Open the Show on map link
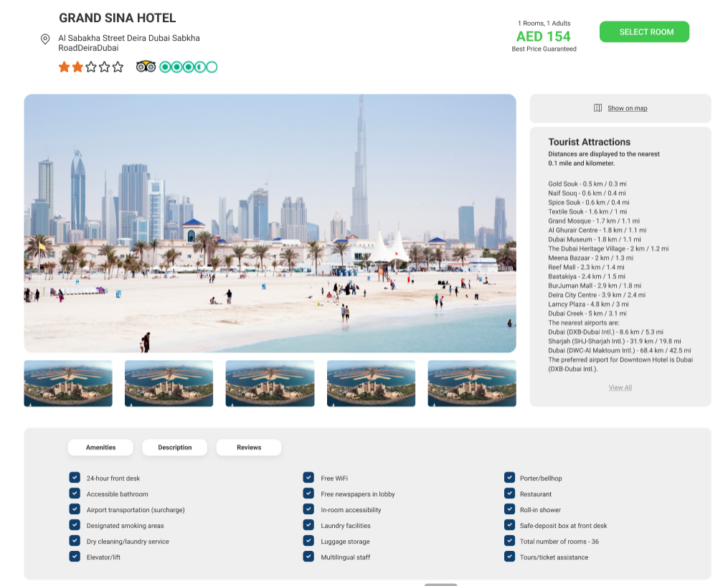The width and height of the screenshot is (728, 586). click(627, 108)
